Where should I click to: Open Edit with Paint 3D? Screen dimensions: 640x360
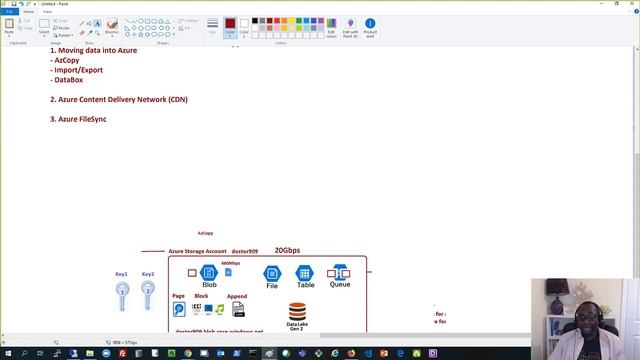coord(350,28)
